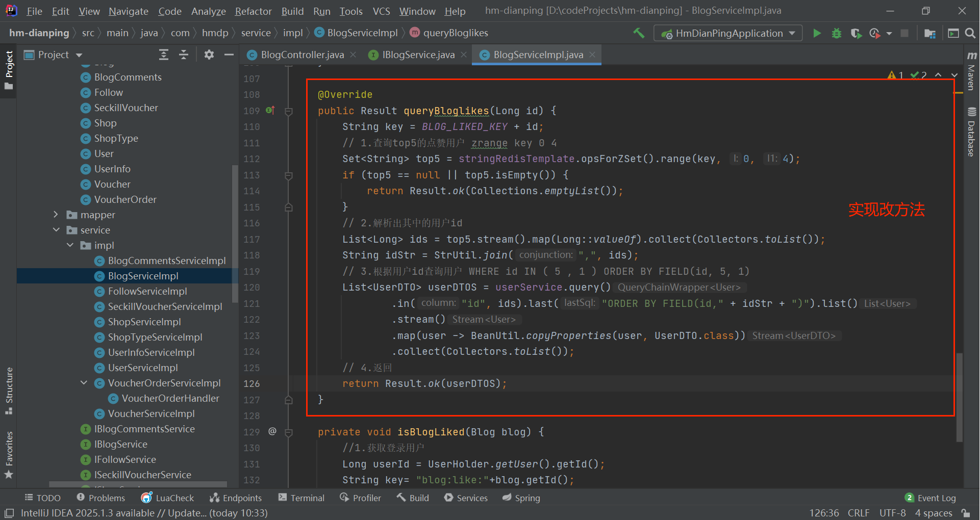
Task: Expand all items in Project panel
Action: pos(163,55)
